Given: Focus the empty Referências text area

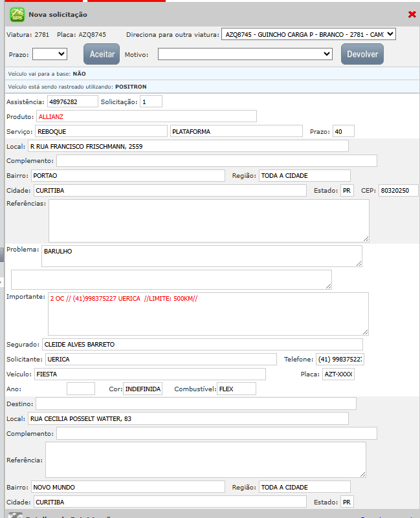Looking at the screenshot, I should click(x=208, y=221).
